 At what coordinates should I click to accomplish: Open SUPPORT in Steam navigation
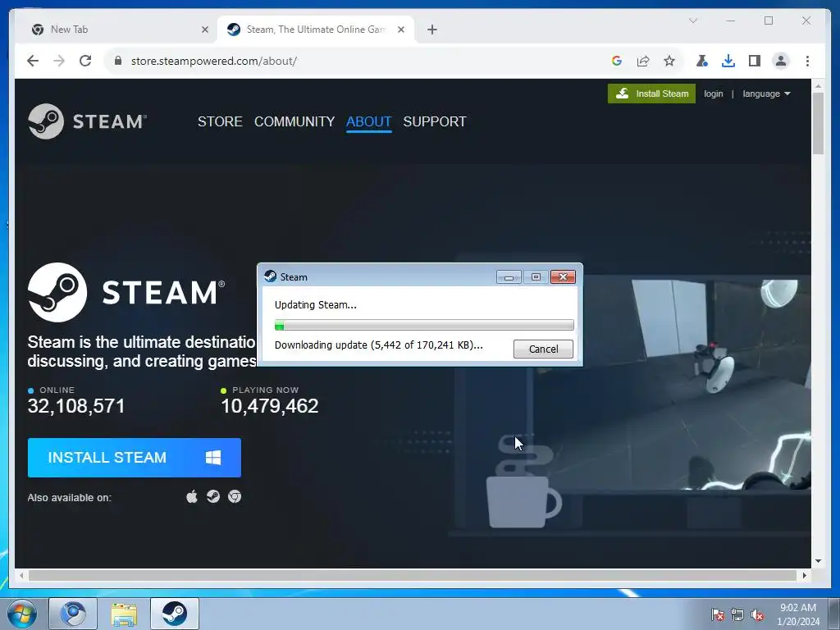tap(435, 121)
